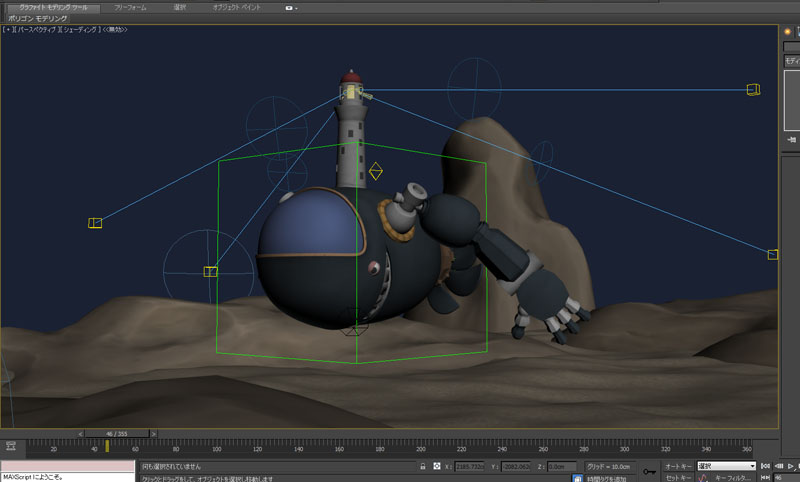Go to previous frame button

779,466
